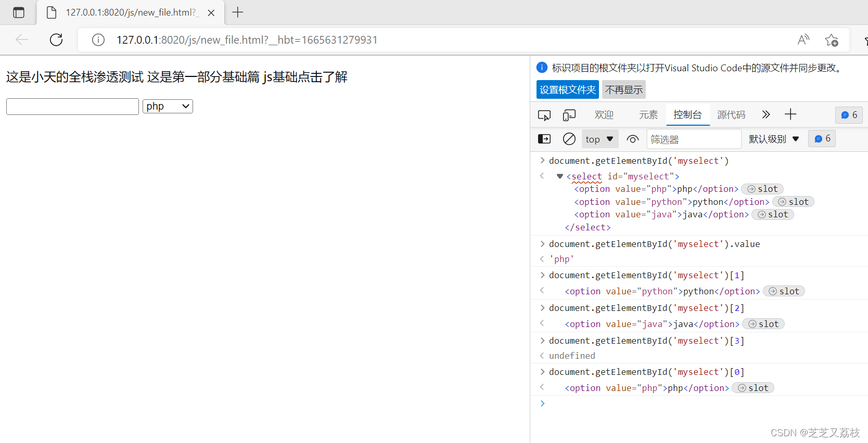Viewport: 868px width, 443px height.
Task: Collapse the select id="myselect" node
Action: coord(560,176)
